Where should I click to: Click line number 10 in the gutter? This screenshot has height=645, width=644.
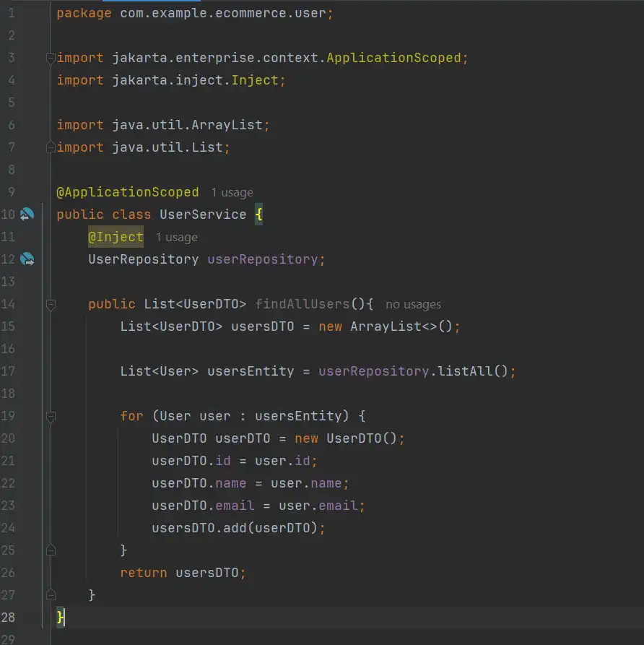click(8, 215)
